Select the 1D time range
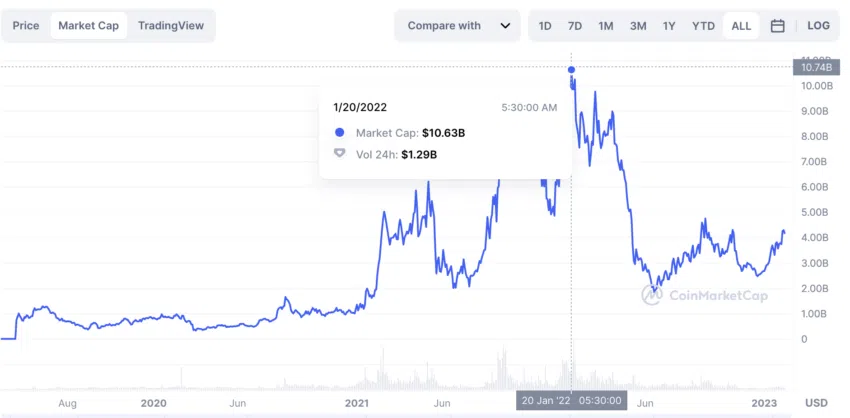 pos(545,25)
